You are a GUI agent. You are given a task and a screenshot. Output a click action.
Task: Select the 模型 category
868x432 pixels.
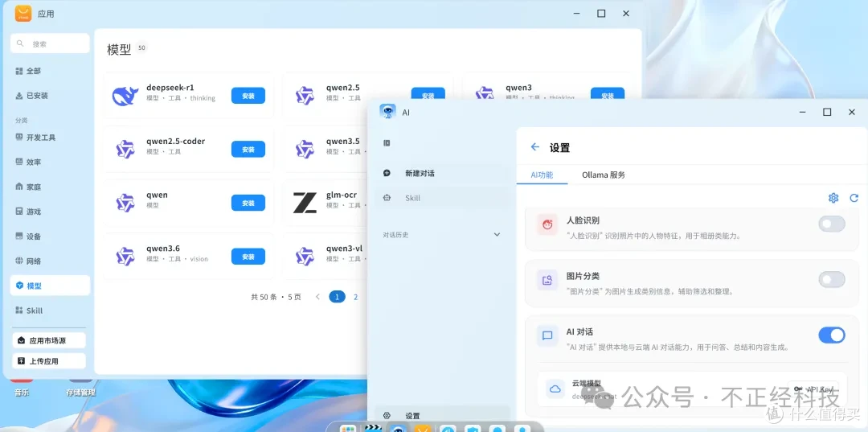pos(50,286)
